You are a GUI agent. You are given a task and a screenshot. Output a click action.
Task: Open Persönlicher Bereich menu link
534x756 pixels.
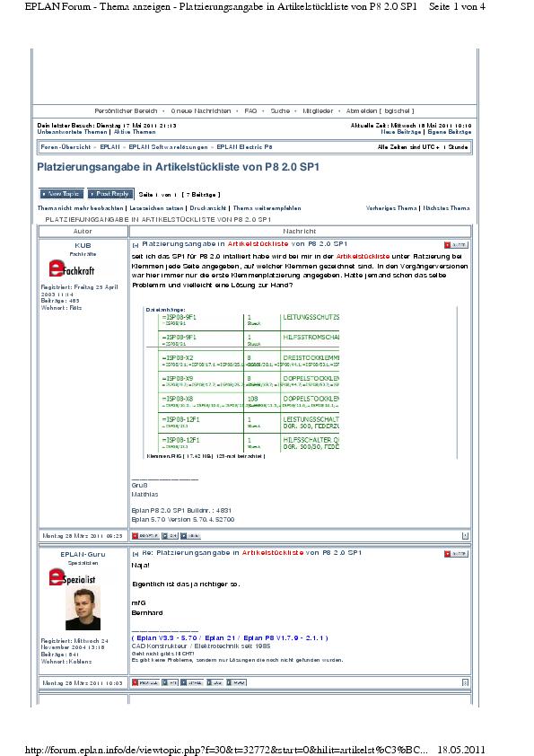126,111
